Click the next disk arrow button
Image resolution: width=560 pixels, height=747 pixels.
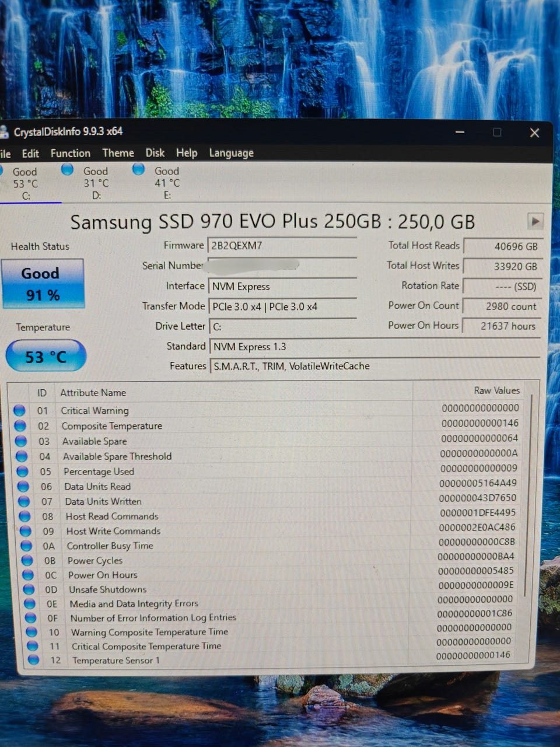(x=535, y=221)
